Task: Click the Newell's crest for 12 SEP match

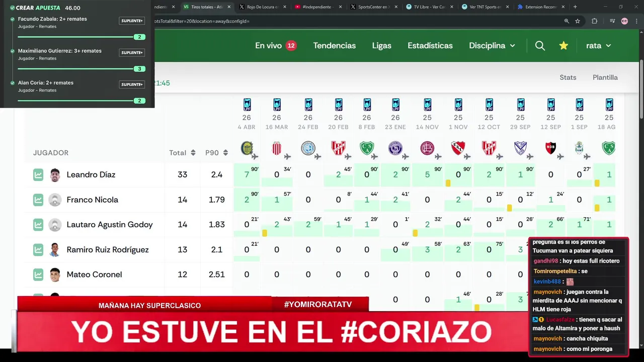Action: click(551, 148)
